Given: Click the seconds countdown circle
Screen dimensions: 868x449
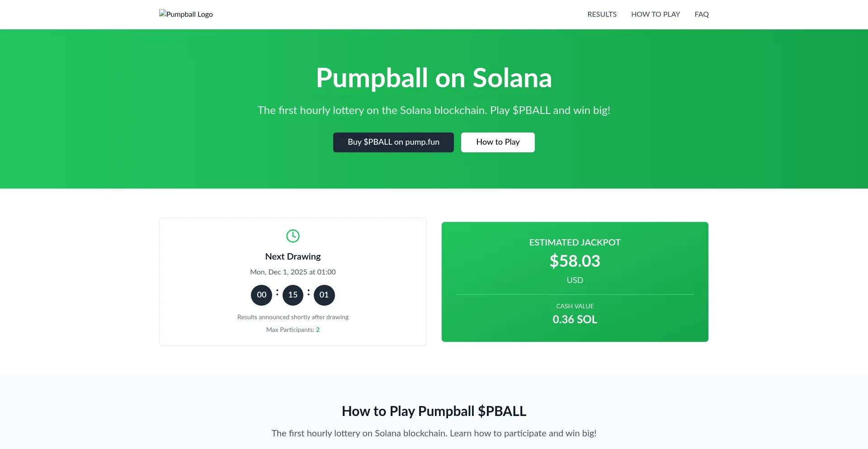Looking at the screenshot, I should [324, 295].
